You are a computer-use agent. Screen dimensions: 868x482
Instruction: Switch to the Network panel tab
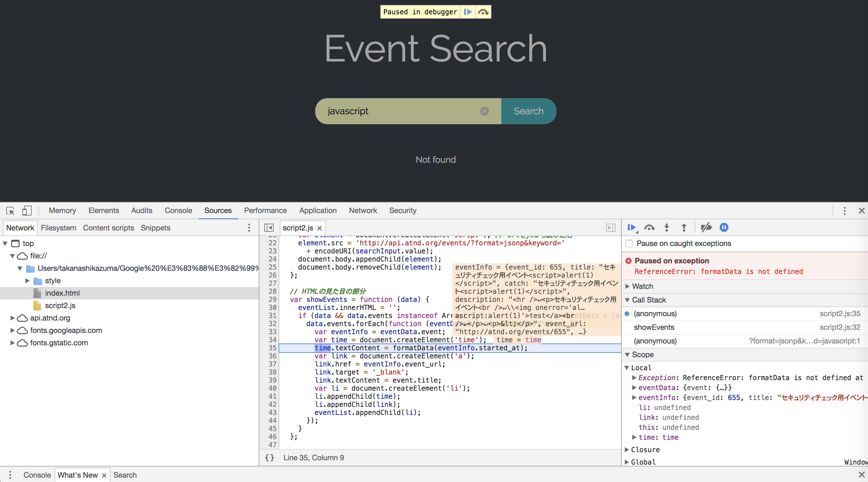(363, 211)
